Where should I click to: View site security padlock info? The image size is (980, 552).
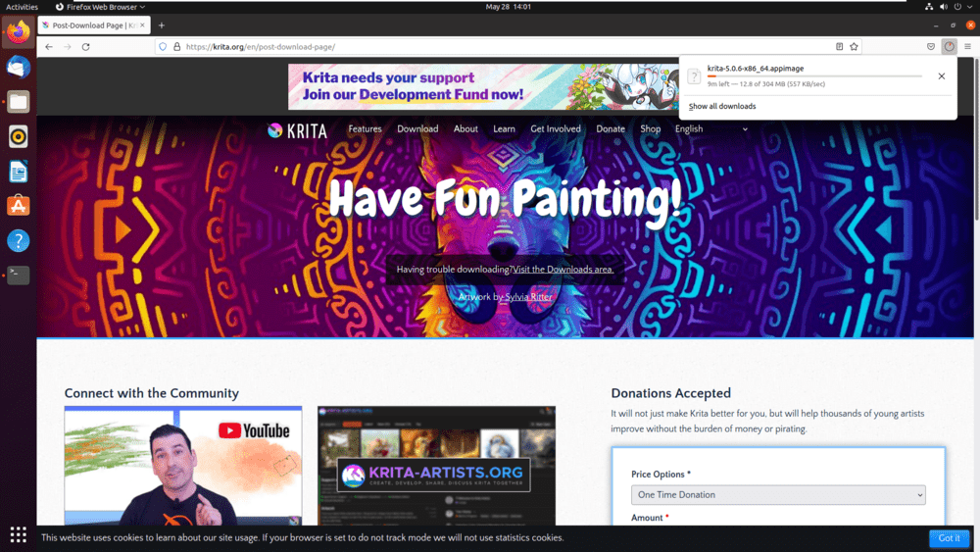click(x=176, y=47)
